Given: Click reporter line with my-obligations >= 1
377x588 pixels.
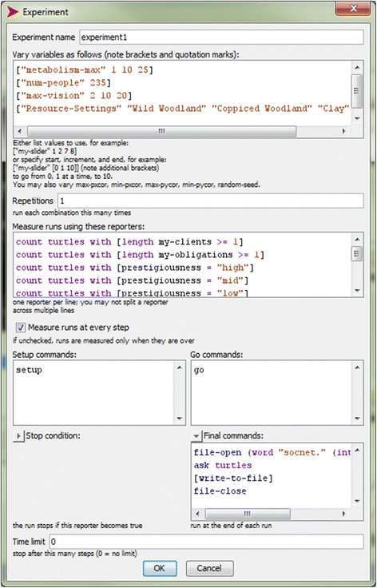Looking at the screenshot, I should (140, 255).
